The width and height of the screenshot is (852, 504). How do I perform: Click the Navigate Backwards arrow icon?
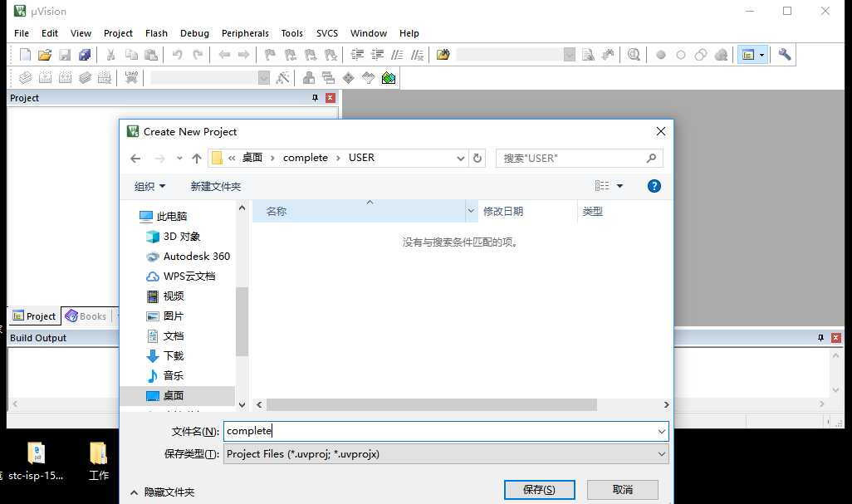pos(224,54)
